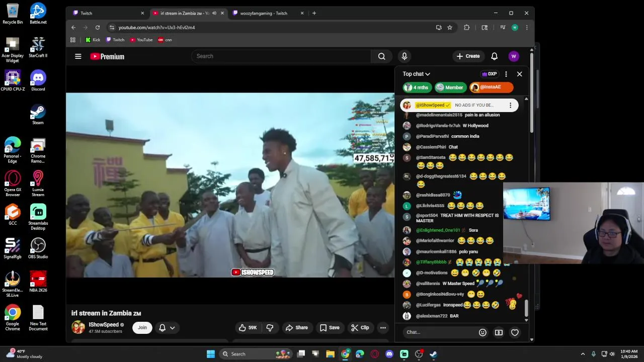Open IShowSpeed channel name link
The image size is (644, 362).
(104, 325)
